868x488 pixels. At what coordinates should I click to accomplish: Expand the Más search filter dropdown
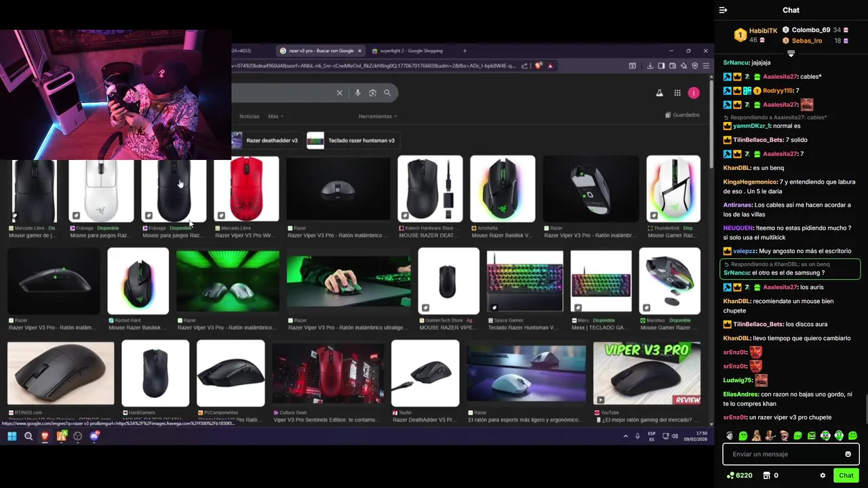click(x=276, y=117)
